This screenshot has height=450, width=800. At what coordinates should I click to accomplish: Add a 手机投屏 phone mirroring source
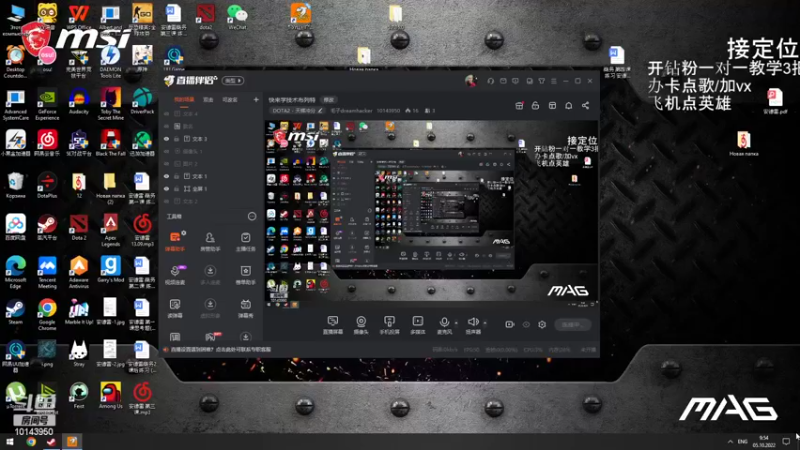coord(389,324)
